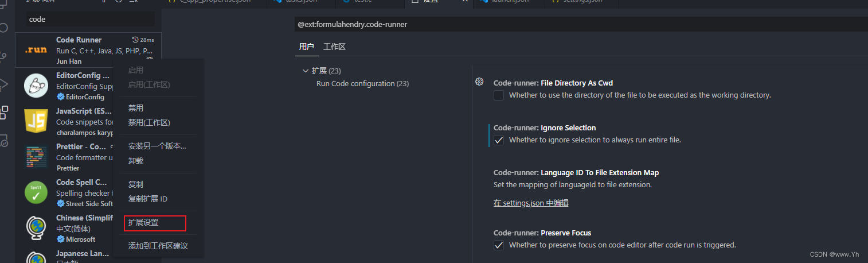Click the EditorConfig mouse logo icon
868x263 pixels.
[36, 86]
